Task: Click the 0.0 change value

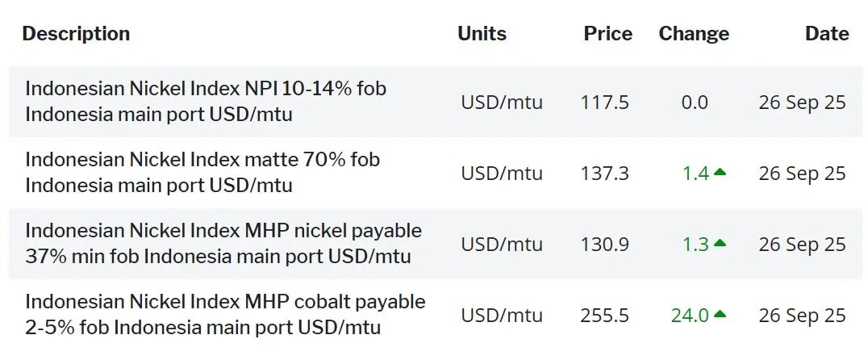Action: [695, 103]
